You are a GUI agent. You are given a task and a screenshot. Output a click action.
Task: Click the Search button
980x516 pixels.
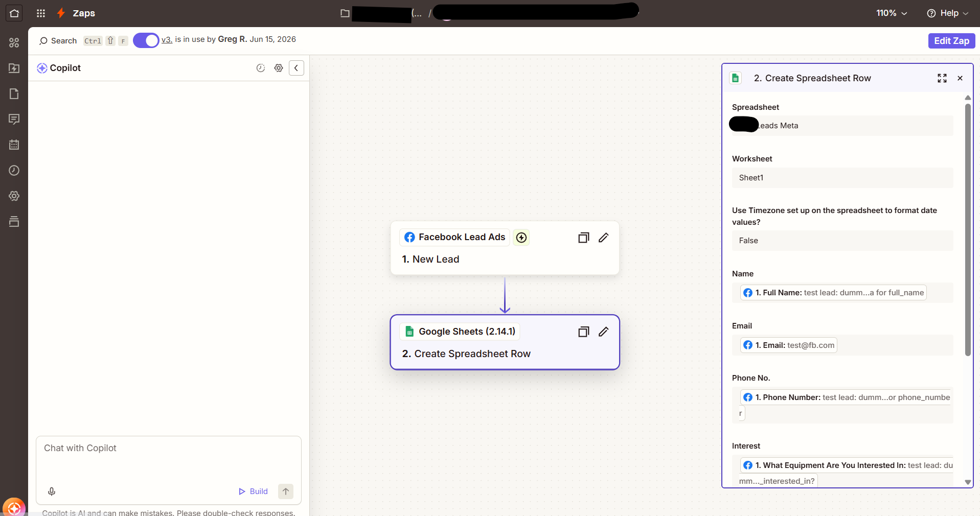click(58, 41)
